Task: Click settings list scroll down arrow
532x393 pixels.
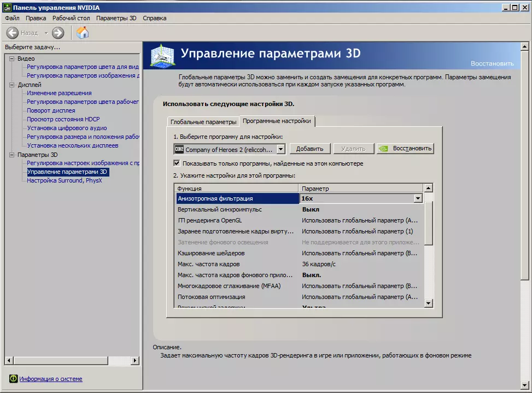Action: pyautogui.click(x=429, y=303)
